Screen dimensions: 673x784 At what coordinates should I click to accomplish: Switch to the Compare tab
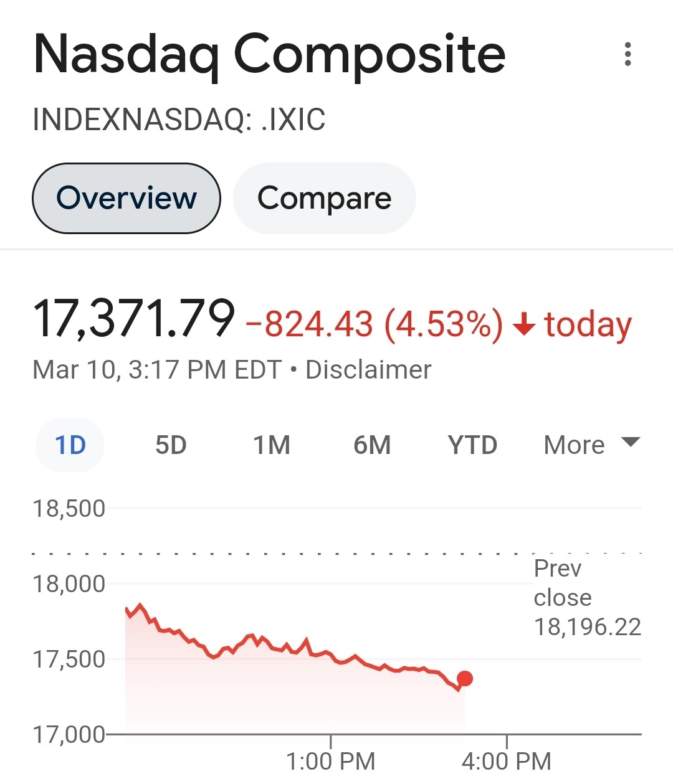pyautogui.click(x=324, y=198)
